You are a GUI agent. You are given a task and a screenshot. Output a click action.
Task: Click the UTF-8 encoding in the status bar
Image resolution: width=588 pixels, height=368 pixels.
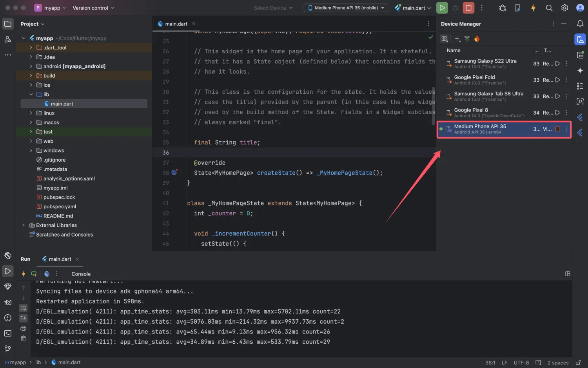[521, 363]
